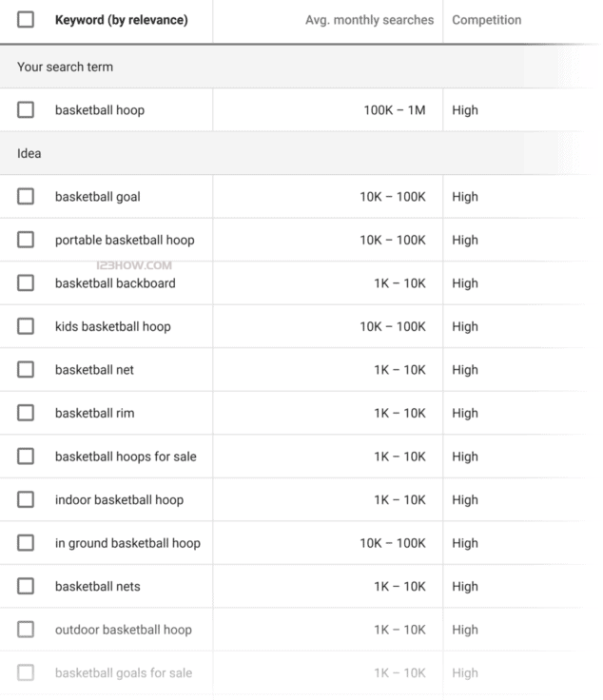Click the Competition column header
The width and height of the screenshot is (603, 700).
click(486, 20)
